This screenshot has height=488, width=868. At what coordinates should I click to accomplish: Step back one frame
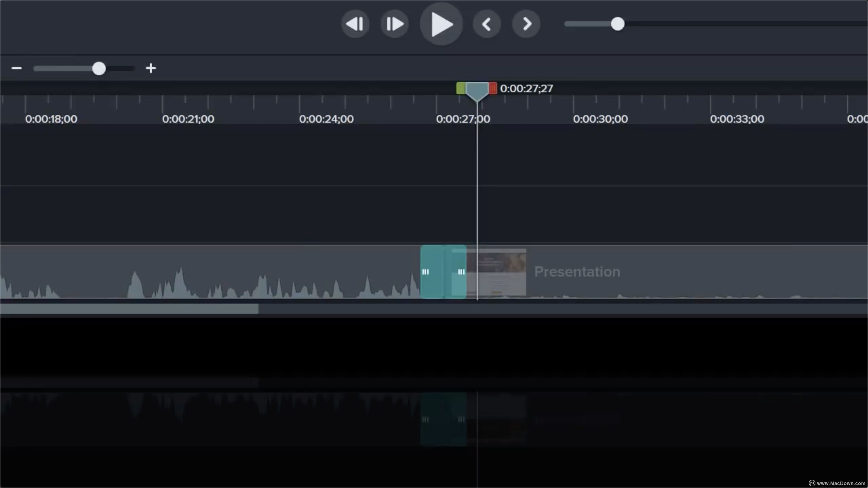(355, 24)
